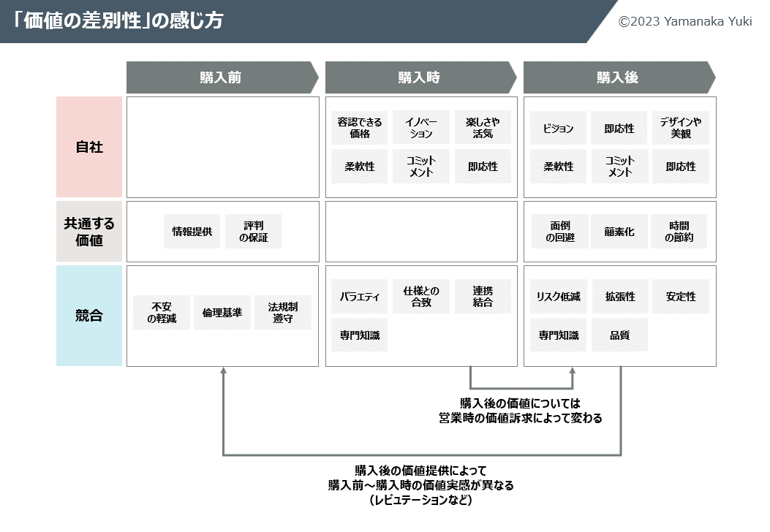770x532 pixels.
Task: Click 専門知識 in the 購入時 競合 cell
Action: [x=360, y=335]
